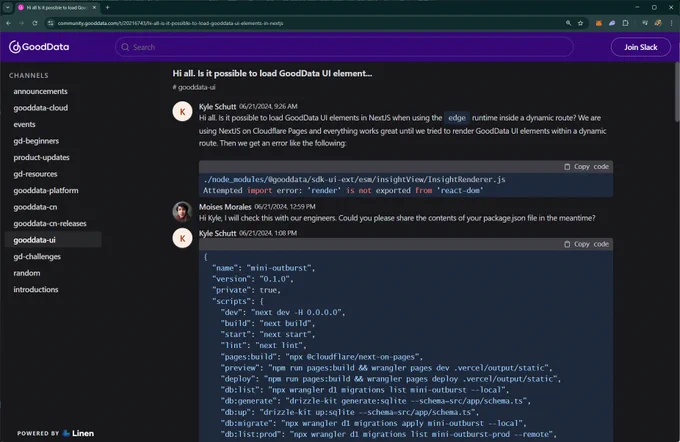Viewport: 680px width, 442px height.
Task: Open the introductions channel
Action: (x=36, y=289)
